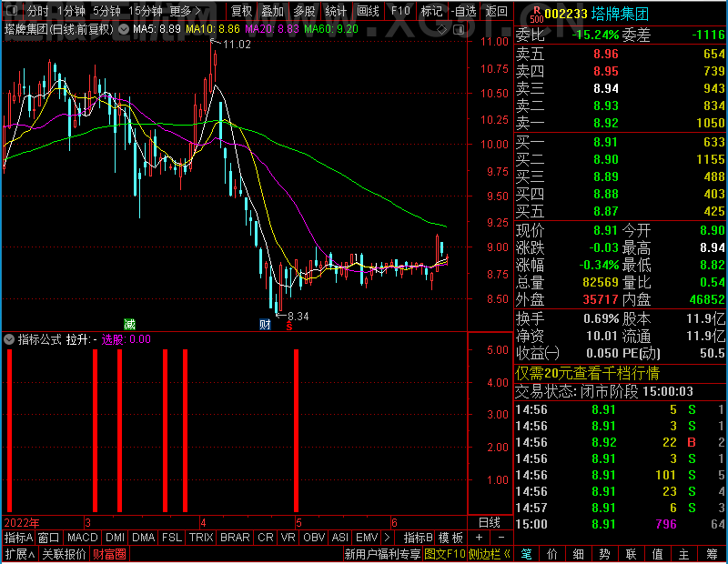The height and width of the screenshot is (564, 728).
Task: Click the 叠加 overlay button
Action: click(272, 11)
